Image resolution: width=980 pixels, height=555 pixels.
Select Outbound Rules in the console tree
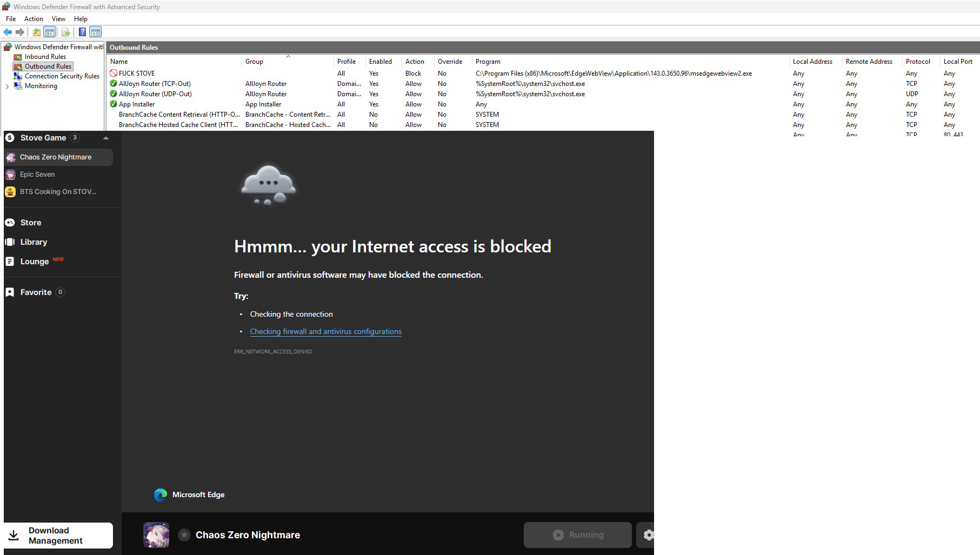[48, 66]
